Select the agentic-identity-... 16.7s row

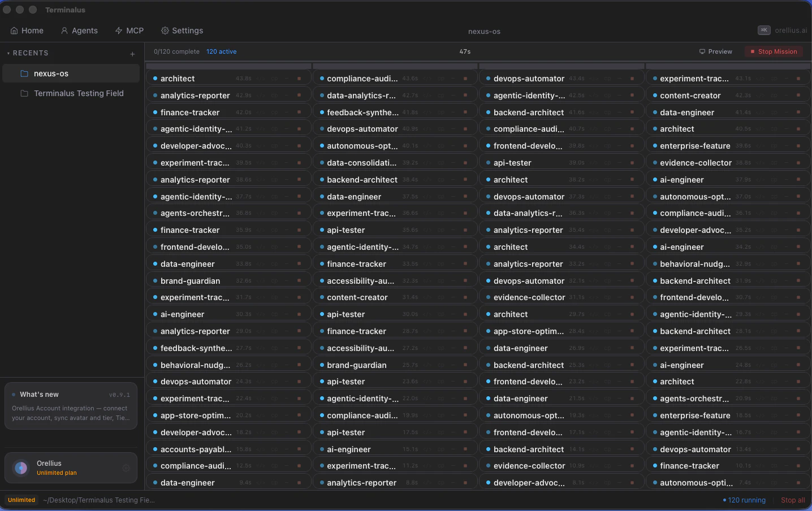(728, 432)
